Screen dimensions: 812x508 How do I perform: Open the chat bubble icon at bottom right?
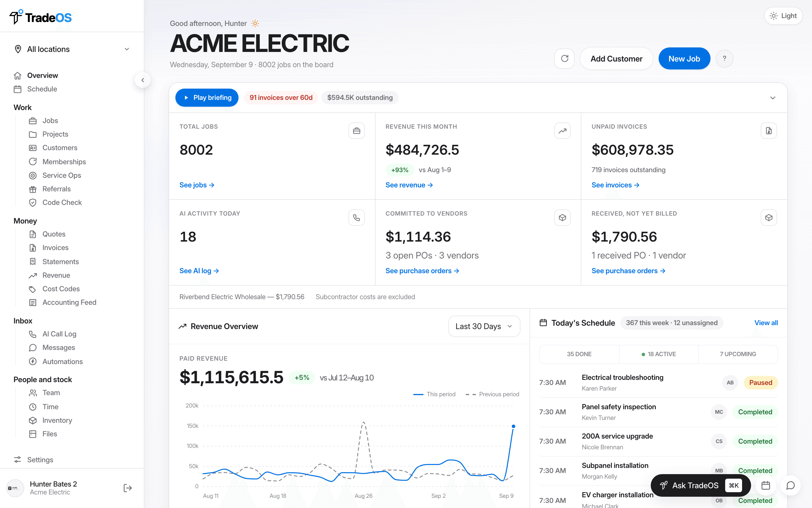tap(791, 485)
